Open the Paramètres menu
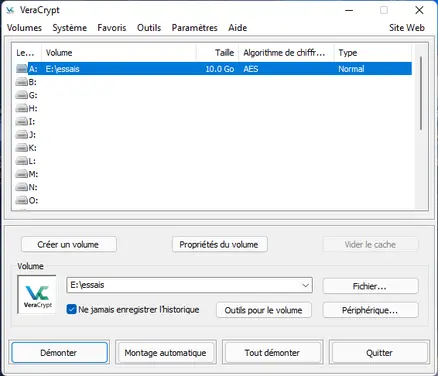 [194, 28]
